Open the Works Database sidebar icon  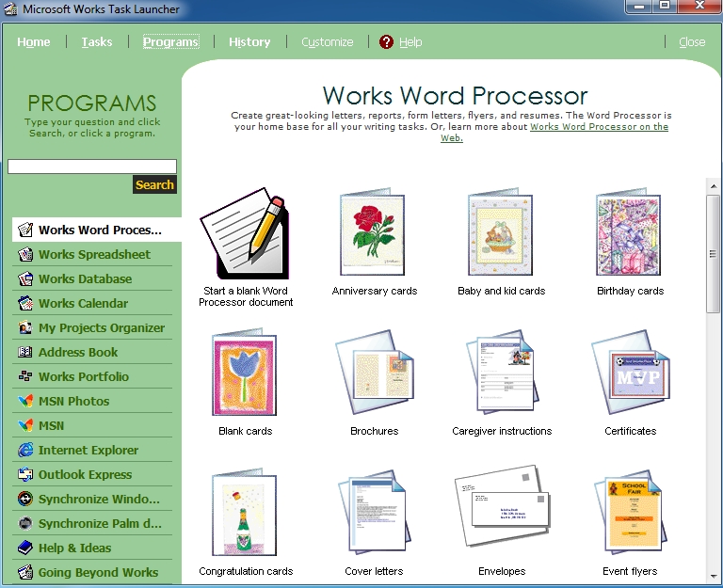click(x=24, y=279)
